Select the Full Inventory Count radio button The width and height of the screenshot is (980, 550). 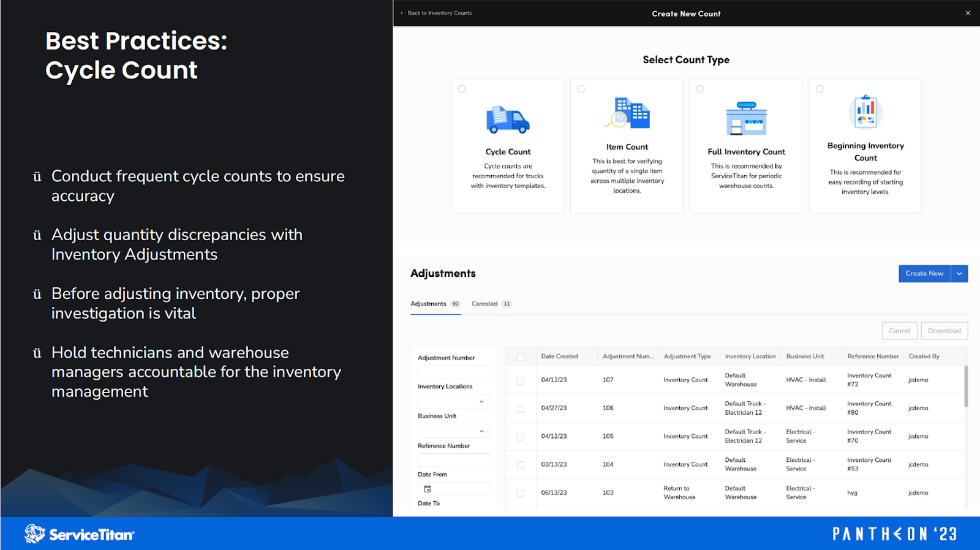[x=700, y=89]
